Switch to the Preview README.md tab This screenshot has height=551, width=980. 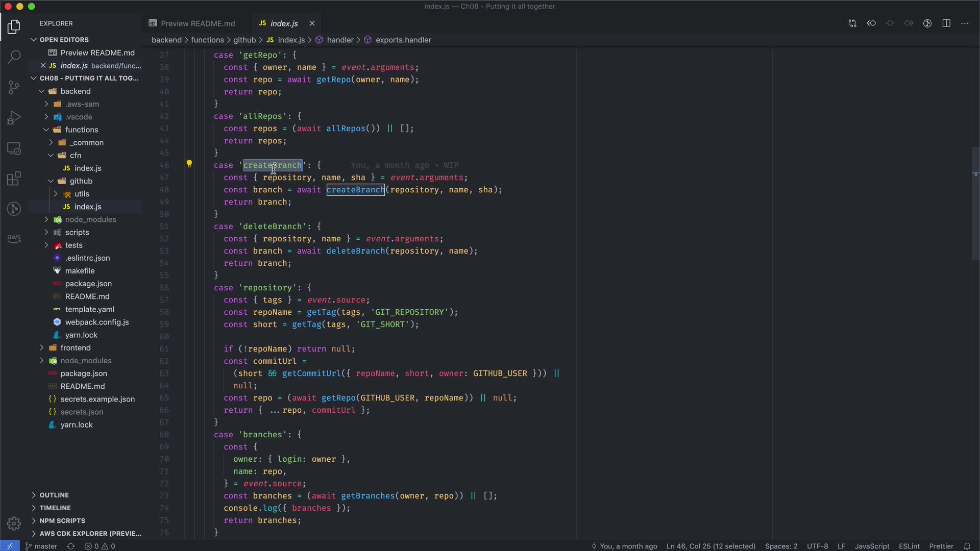(x=198, y=23)
